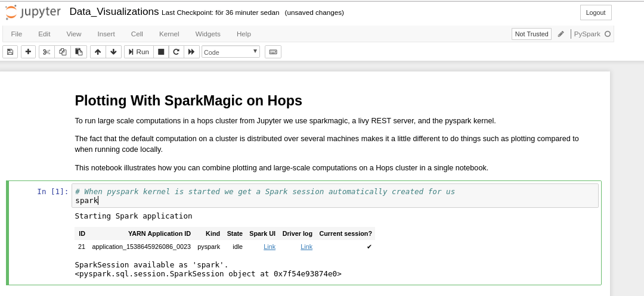Viewport: 644px width, 296px height.
Task: Open the Insert menu
Action: pos(106,34)
